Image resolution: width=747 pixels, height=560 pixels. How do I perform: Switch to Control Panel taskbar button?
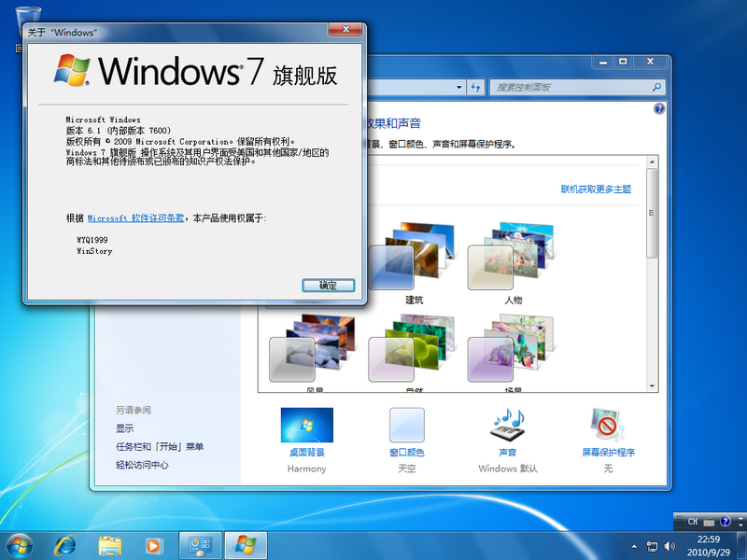pos(200,546)
